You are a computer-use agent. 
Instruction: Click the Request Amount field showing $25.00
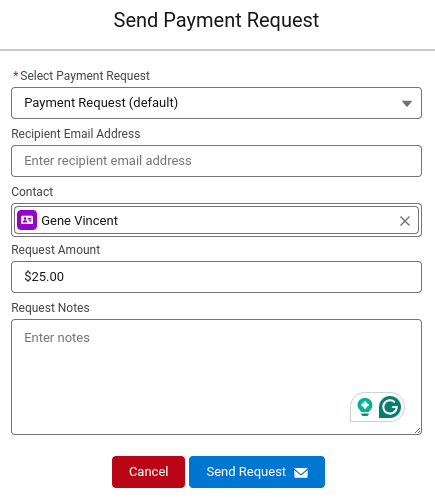point(216,277)
